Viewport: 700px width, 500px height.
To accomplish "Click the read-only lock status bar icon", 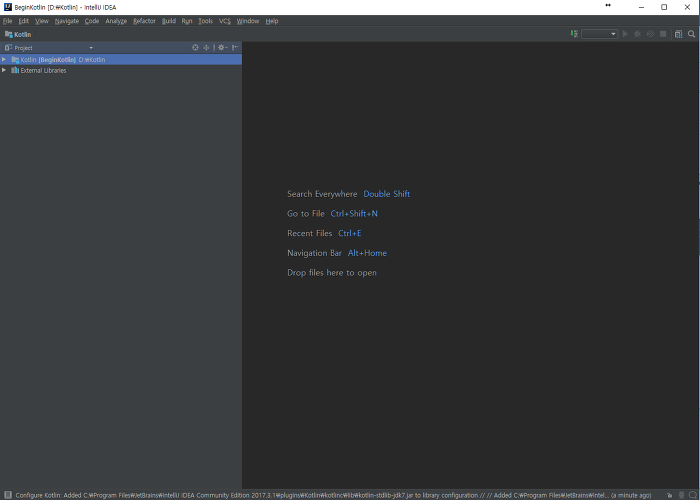I will (x=670, y=495).
